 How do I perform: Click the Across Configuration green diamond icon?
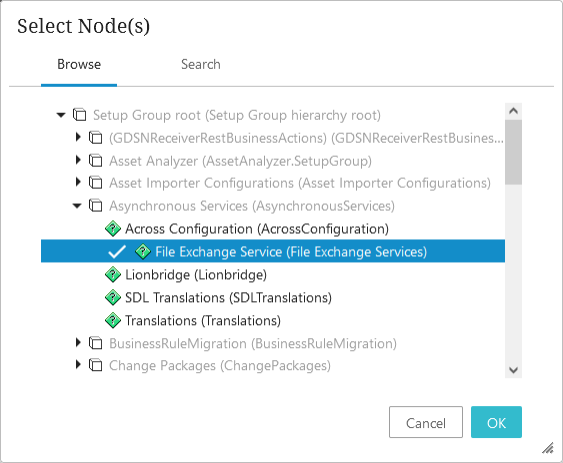pos(113,229)
